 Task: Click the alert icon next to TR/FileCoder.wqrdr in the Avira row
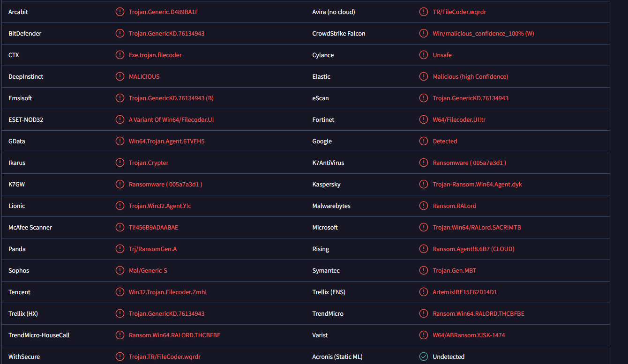(x=424, y=12)
